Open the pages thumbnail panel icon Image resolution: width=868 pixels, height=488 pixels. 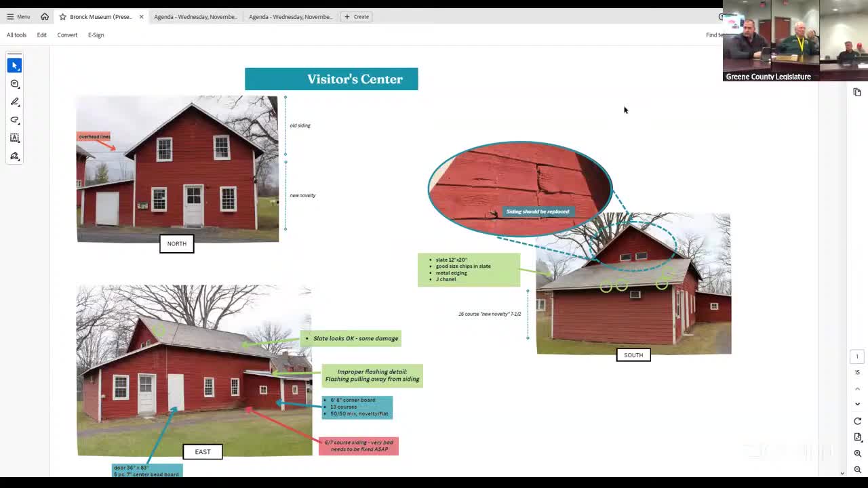click(x=857, y=92)
